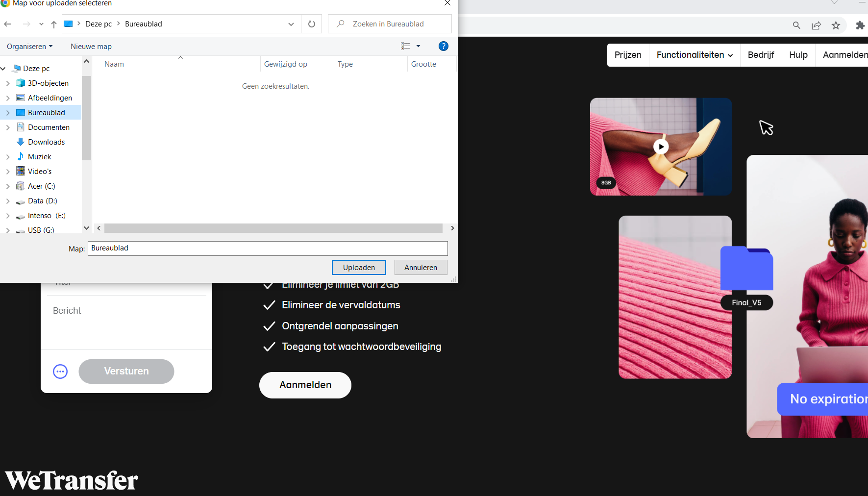868x496 pixels.
Task: Play the video on the pink shoe thumbnail
Action: click(661, 147)
